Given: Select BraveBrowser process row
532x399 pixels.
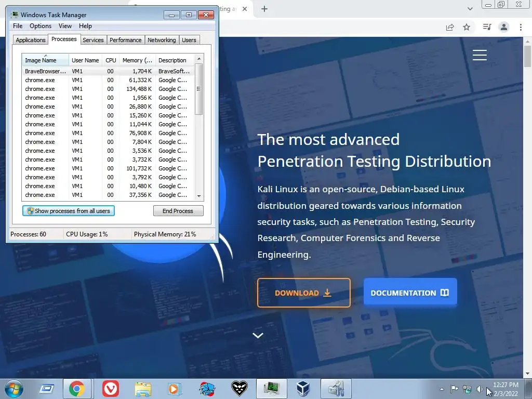Looking at the screenshot, I should click(x=108, y=71).
